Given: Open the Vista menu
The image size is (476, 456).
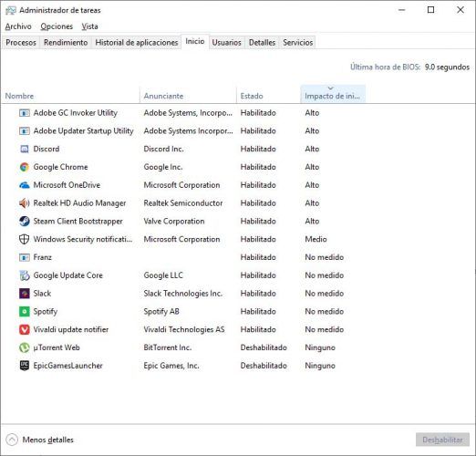Looking at the screenshot, I should tap(89, 26).
